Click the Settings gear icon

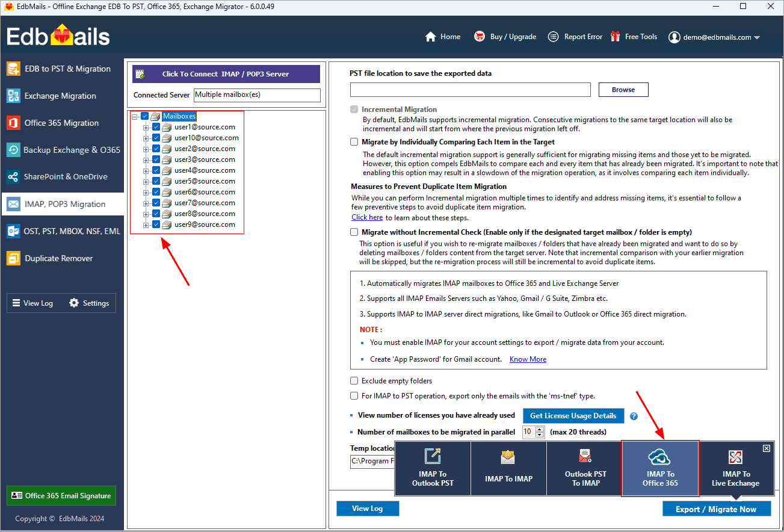pos(74,303)
